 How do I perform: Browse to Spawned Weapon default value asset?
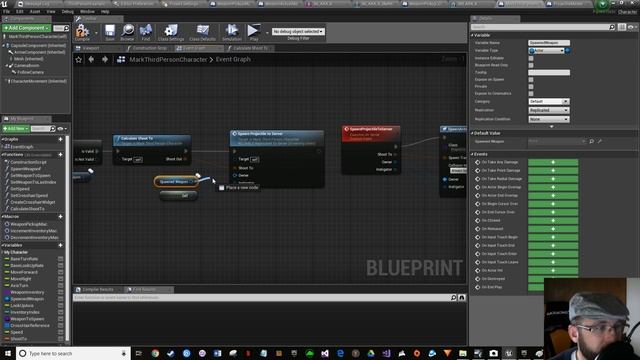(x=591, y=142)
